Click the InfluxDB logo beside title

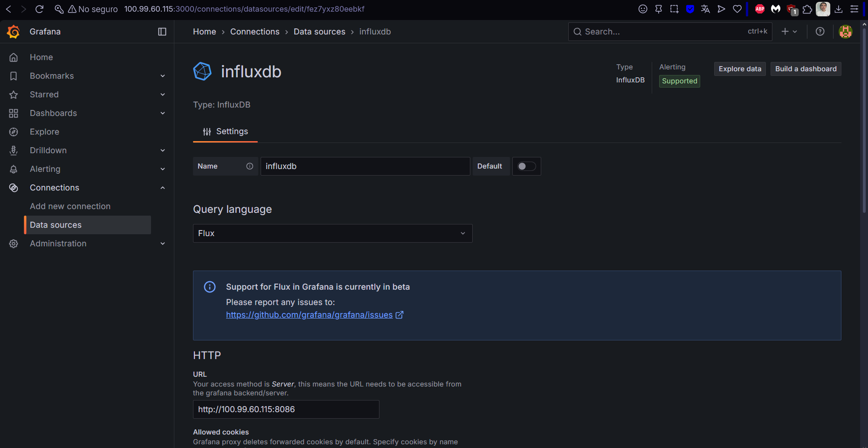(202, 71)
